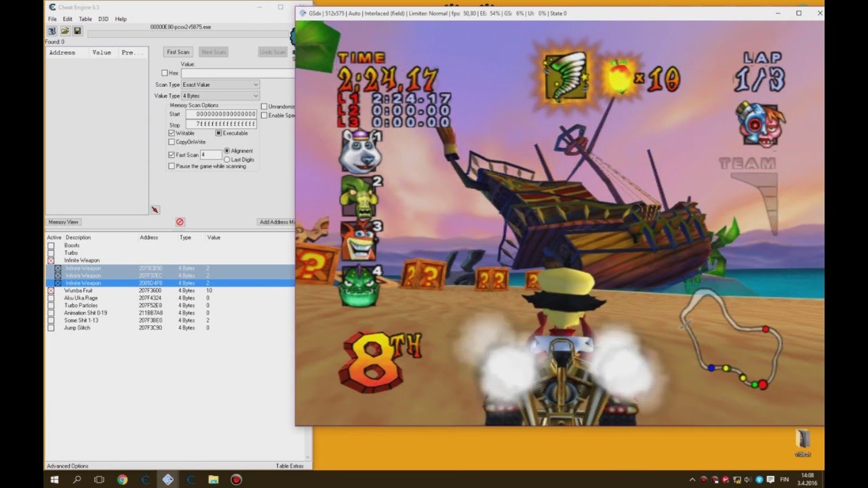The image size is (868, 488).
Task: Toggle the Unrandomizer checkbox
Action: pyautogui.click(x=264, y=106)
